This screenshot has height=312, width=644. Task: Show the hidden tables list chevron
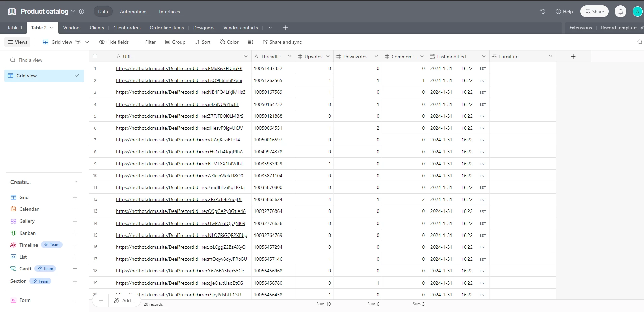270,28
